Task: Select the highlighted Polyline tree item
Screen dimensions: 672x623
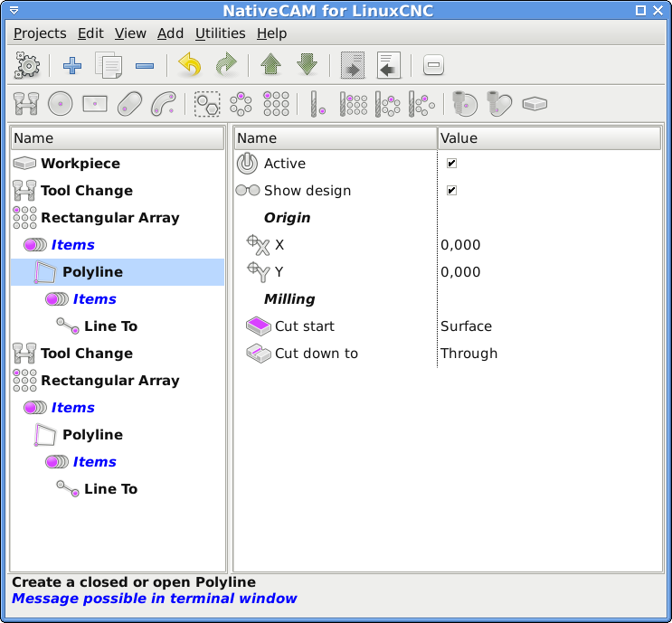Action: tap(118, 271)
